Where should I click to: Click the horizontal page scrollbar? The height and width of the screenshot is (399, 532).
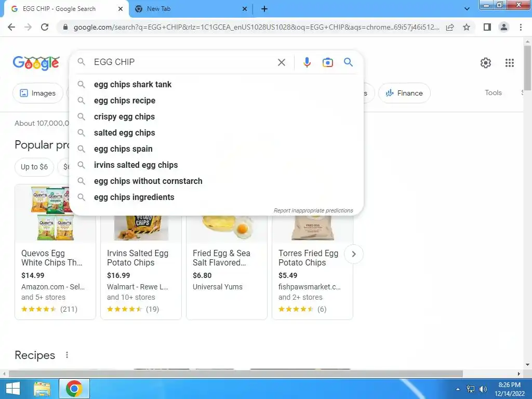click(236, 374)
